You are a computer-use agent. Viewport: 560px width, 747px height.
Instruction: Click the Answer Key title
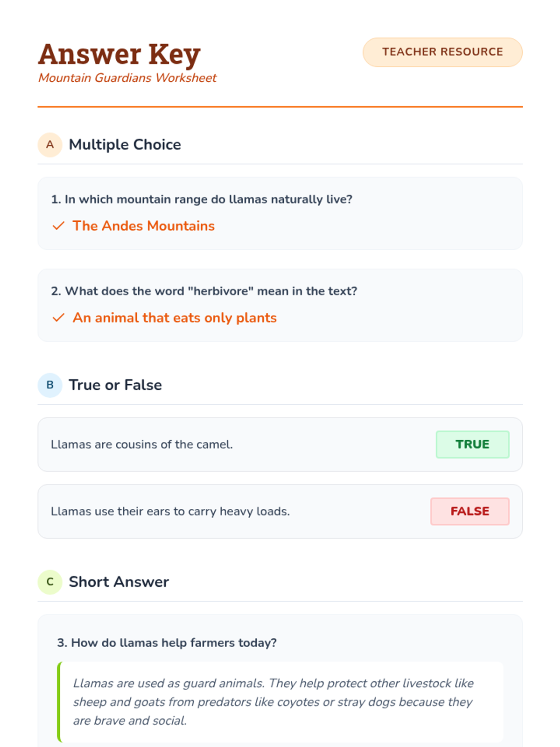coord(119,54)
